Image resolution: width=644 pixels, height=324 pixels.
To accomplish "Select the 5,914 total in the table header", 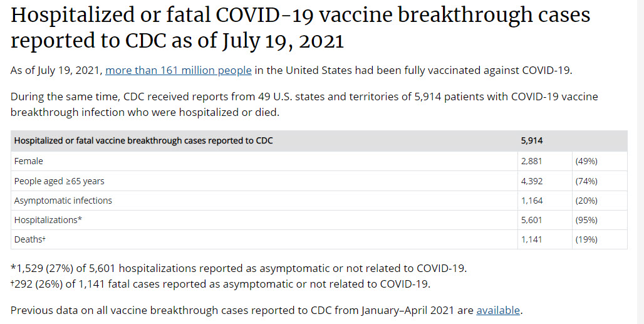I will (532, 141).
